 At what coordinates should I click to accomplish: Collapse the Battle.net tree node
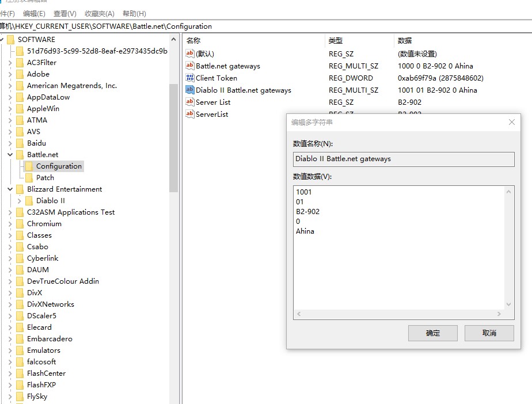(x=10, y=155)
